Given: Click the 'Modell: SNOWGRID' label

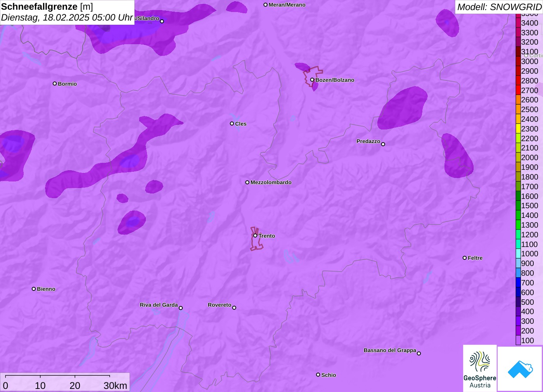Looking at the screenshot, I should pyautogui.click(x=499, y=7).
